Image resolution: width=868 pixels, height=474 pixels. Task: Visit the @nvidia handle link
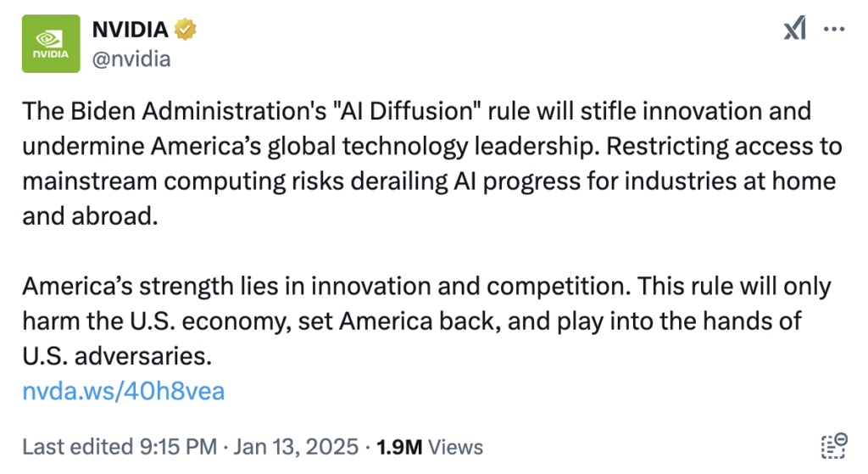point(131,58)
